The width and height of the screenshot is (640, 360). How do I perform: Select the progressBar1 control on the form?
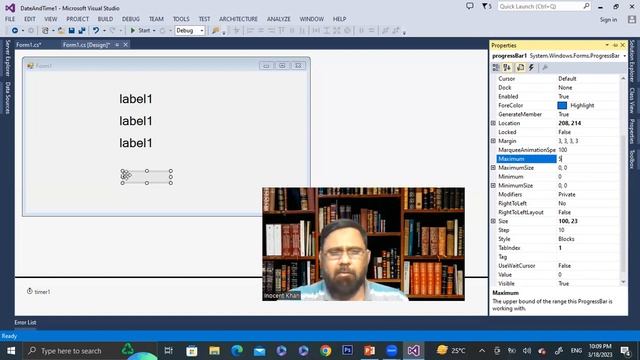point(147,177)
